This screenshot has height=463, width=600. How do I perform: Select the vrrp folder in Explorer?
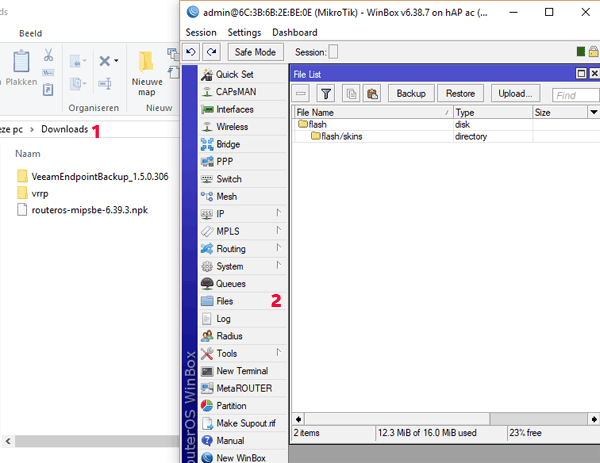[33, 194]
